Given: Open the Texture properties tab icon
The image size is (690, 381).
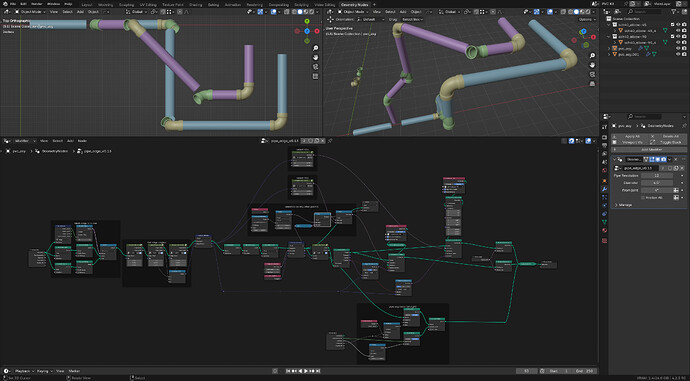Looking at the screenshot, I should point(605,241).
